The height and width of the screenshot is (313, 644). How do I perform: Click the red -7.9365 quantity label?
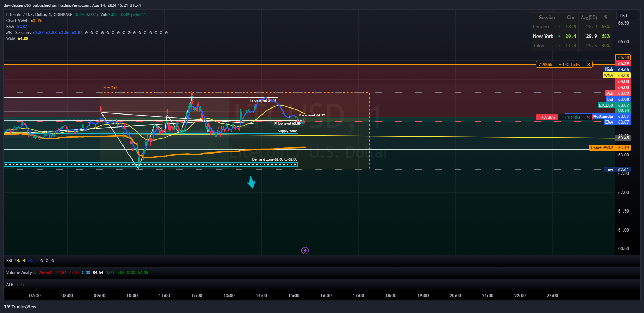coord(547,117)
